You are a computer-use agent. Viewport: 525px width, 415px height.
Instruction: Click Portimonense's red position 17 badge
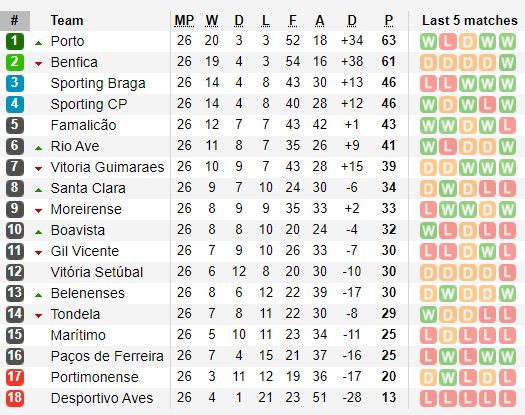coord(15,377)
